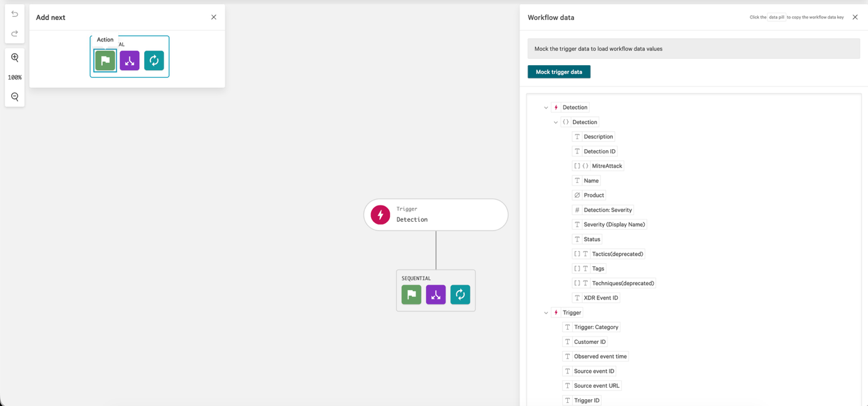This screenshot has height=406, width=868.
Task: Click teal loop icon in canvas Sequential block
Action: click(x=460, y=294)
